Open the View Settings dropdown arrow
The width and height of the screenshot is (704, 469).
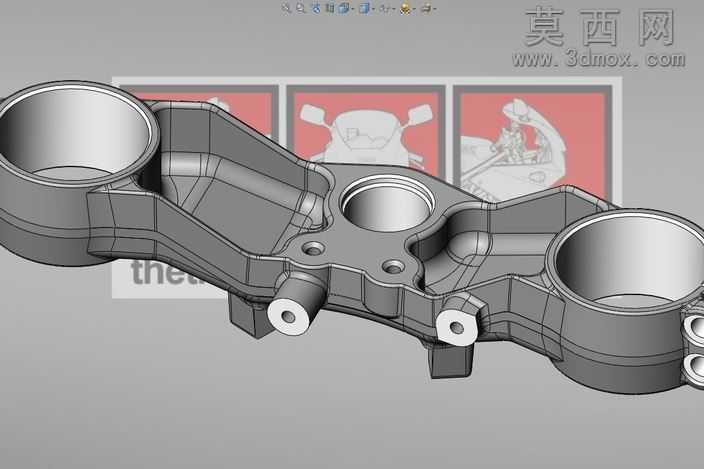pyautogui.click(x=435, y=9)
